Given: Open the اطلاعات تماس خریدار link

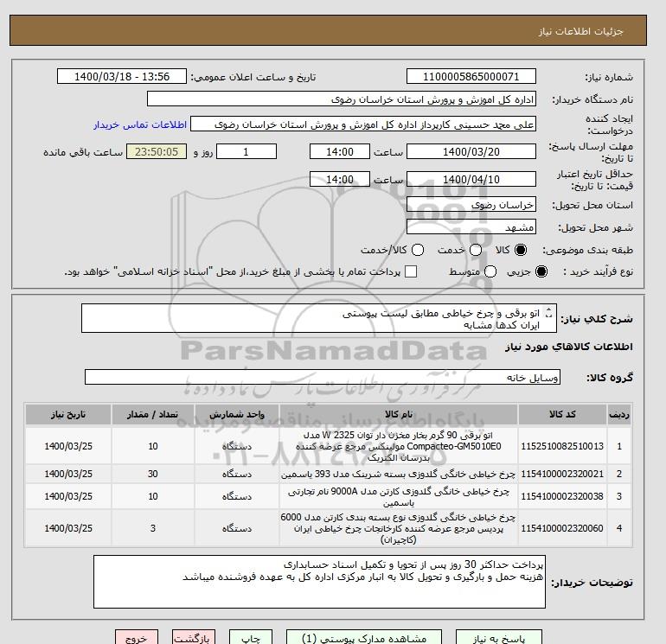Looking at the screenshot, I should [140, 124].
